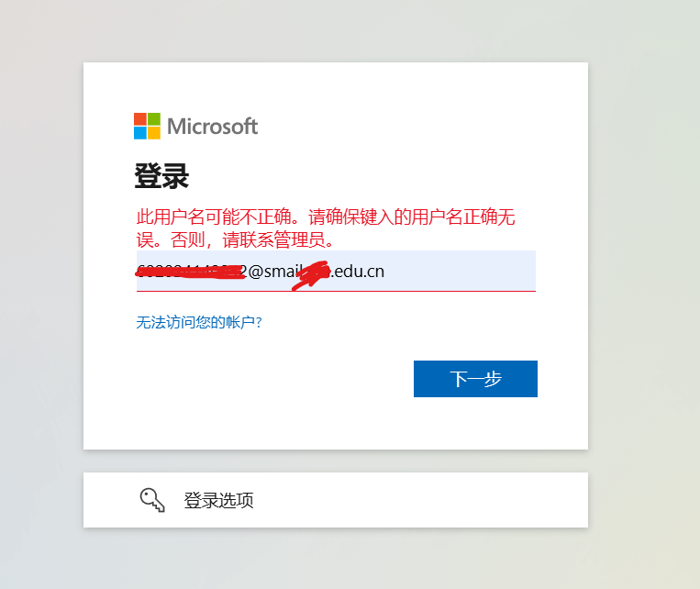Click the page background outside the card
The width and height of the screenshot is (700, 589).
click(643, 268)
